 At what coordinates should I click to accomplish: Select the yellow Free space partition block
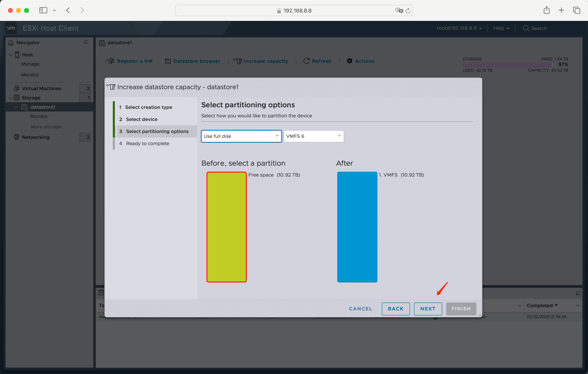tap(226, 227)
